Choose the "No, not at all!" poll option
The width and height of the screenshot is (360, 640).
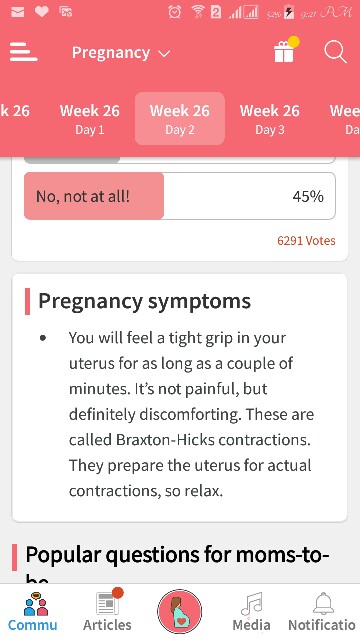point(180,196)
